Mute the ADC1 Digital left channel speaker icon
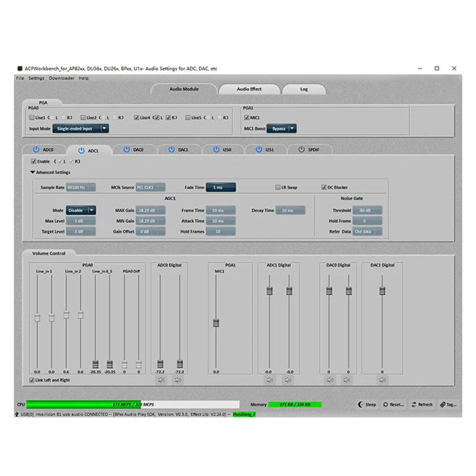Image resolution: width=476 pixels, height=476 pixels. coord(270,379)
